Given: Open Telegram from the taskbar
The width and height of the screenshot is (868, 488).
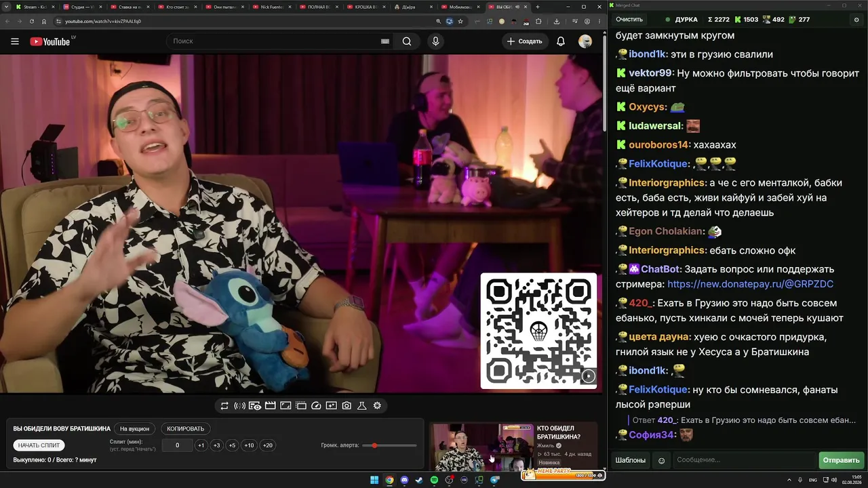Looking at the screenshot, I should (494, 481).
